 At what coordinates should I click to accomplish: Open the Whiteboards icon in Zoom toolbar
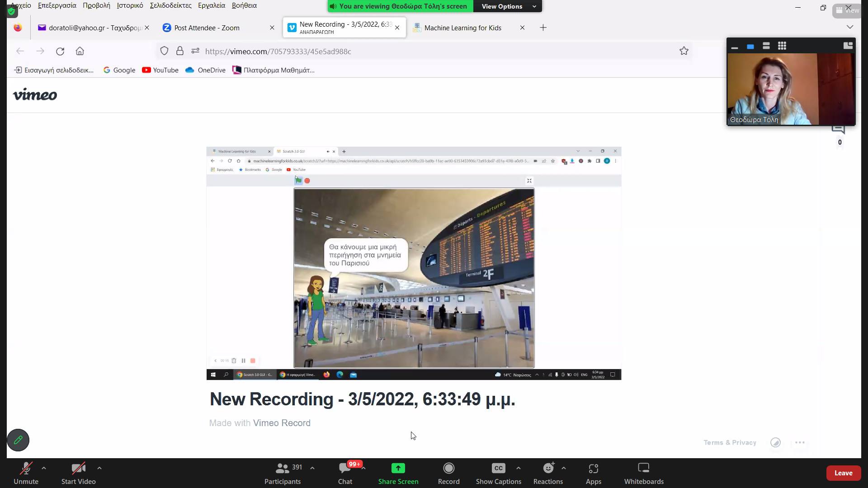pyautogui.click(x=643, y=468)
